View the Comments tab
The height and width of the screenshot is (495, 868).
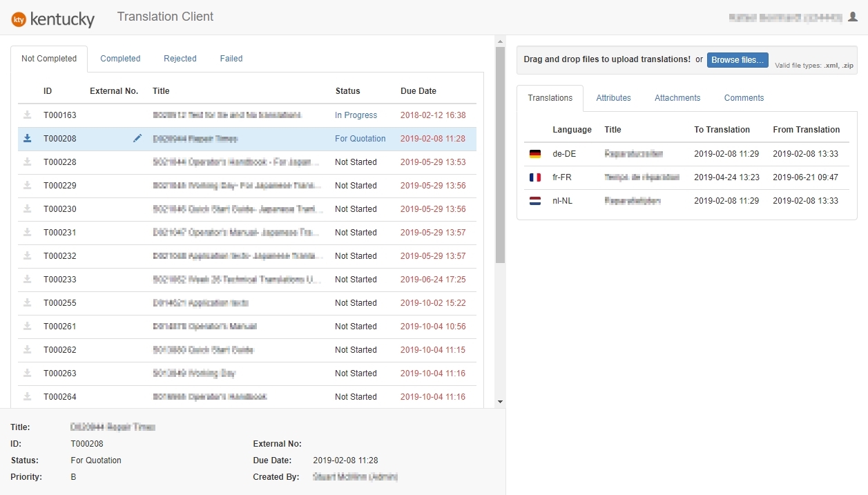744,98
